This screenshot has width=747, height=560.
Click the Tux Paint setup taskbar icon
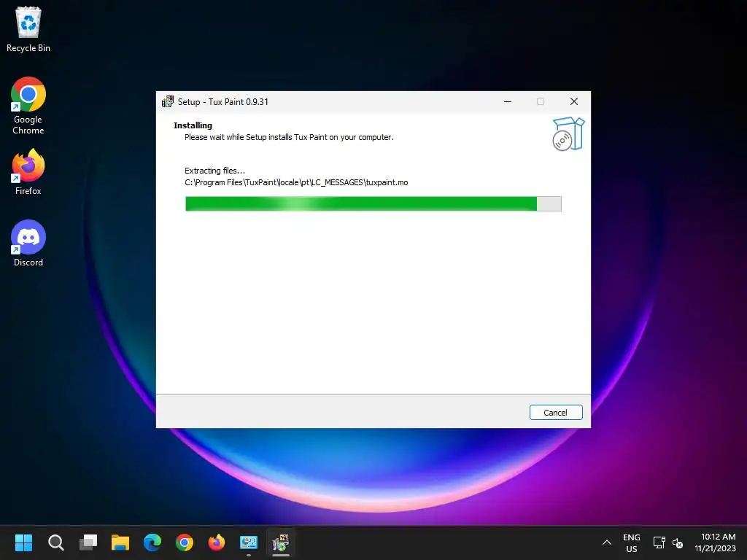click(x=281, y=542)
